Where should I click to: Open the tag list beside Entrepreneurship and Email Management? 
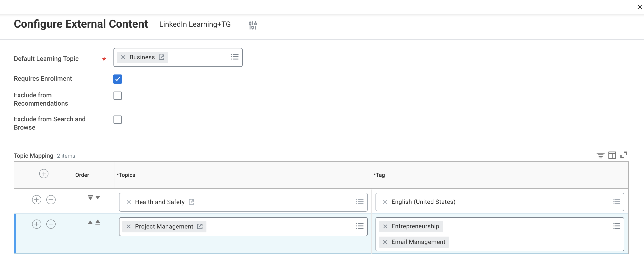(x=616, y=226)
